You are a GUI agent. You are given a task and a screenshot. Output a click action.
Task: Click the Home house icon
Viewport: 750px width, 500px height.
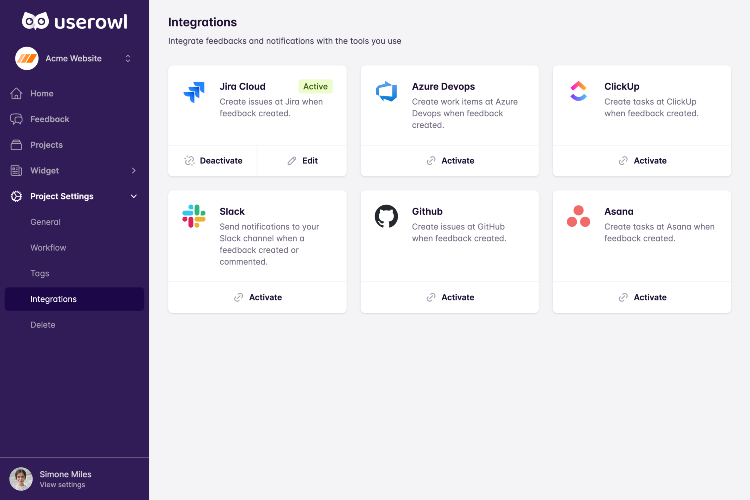pyautogui.click(x=16, y=93)
